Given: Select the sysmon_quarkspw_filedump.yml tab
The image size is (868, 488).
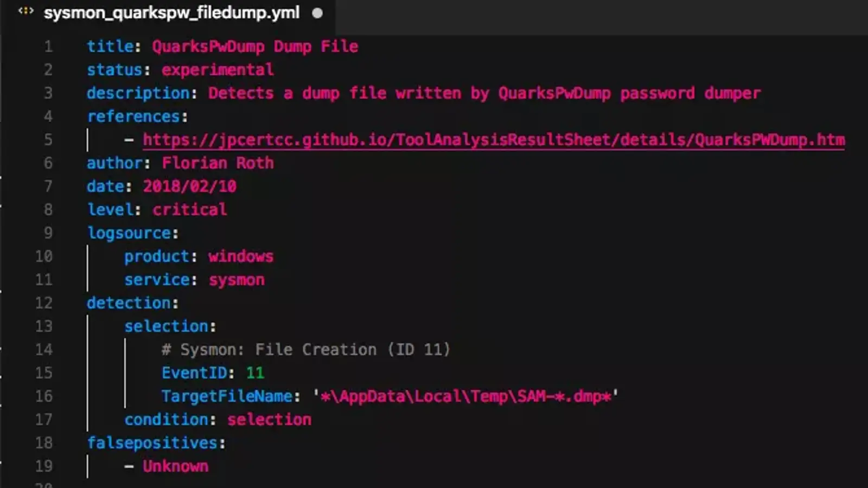Looking at the screenshot, I should click(171, 13).
